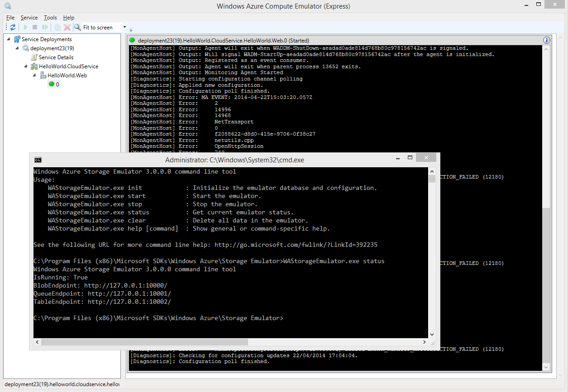Maximize the cmd.exe Administrator window
Image resolution: width=568 pixels, height=392 pixels.
pyautogui.click(x=410, y=158)
